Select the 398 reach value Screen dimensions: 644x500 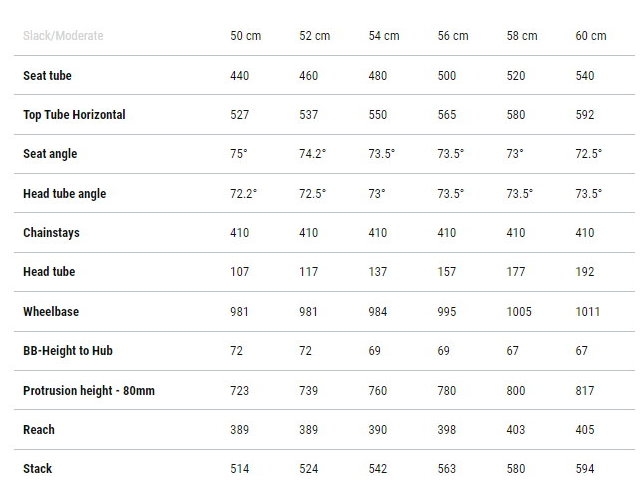click(x=448, y=430)
